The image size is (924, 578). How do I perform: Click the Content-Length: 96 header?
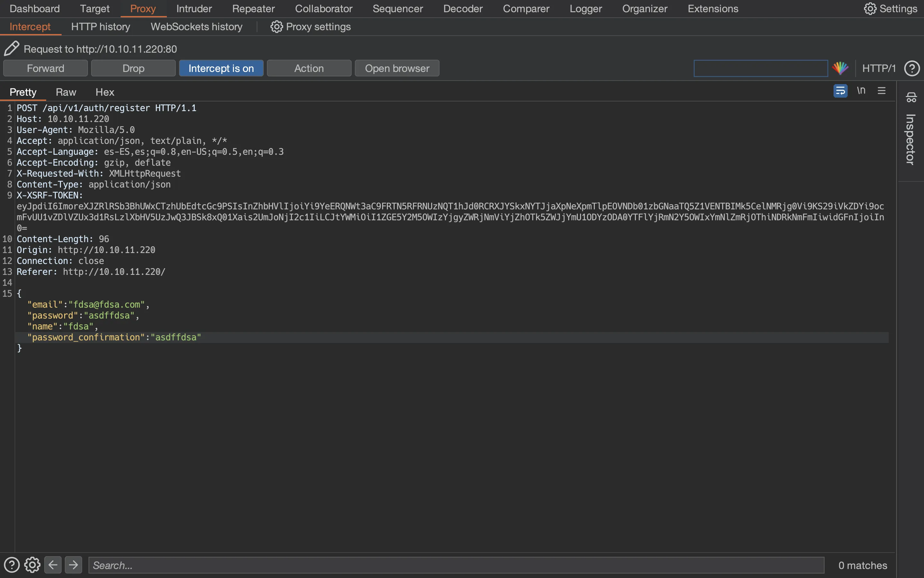[x=63, y=239]
